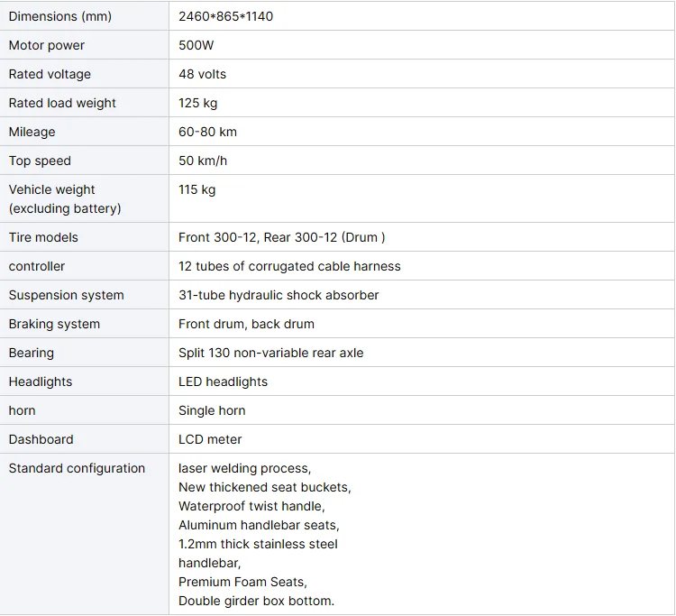Click the Mileage 60-80 km value
This screenshot has width=676, height=616.
pos(208,132)
